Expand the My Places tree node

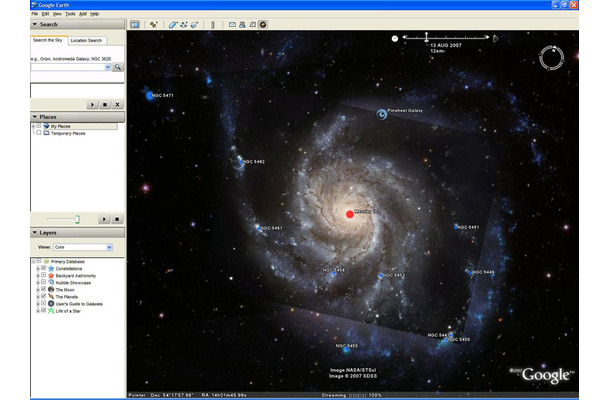[x=33, y=126]
